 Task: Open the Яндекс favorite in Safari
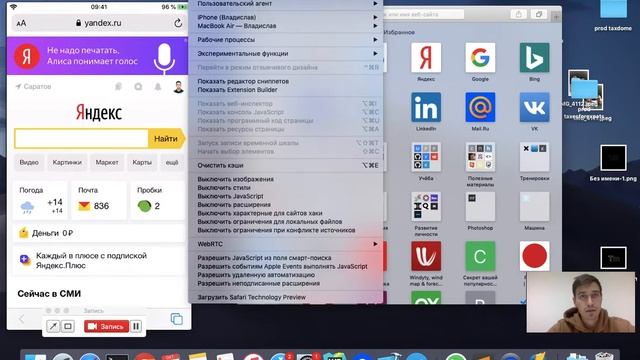click(426, 58)
